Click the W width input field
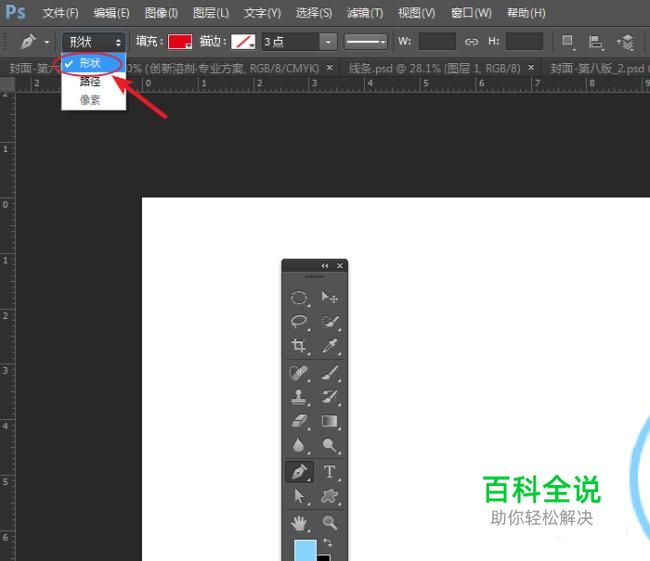650x561 pixels. [x=437, y=42]
